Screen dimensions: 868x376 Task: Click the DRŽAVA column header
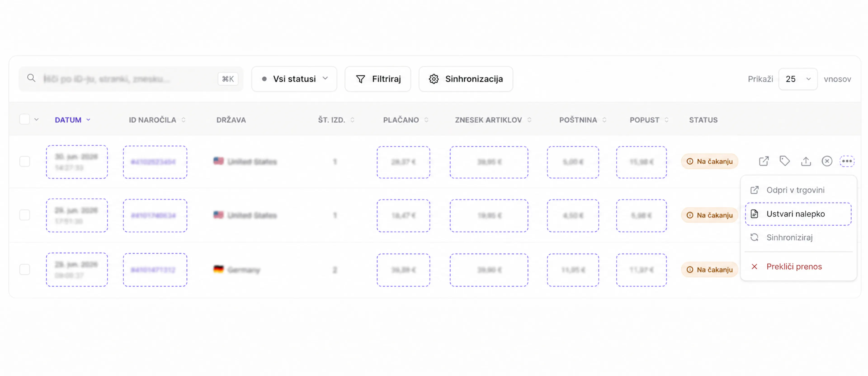(231, 120)
